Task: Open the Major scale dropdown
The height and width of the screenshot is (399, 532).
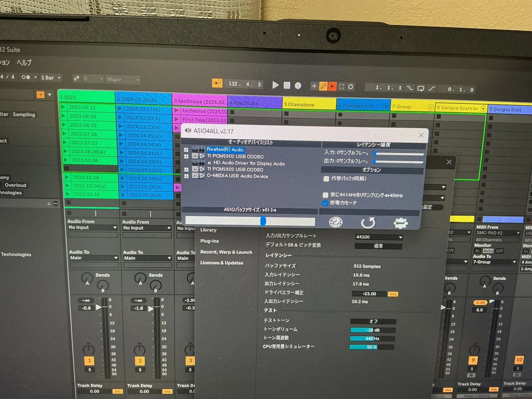Action: pos(123,79)
